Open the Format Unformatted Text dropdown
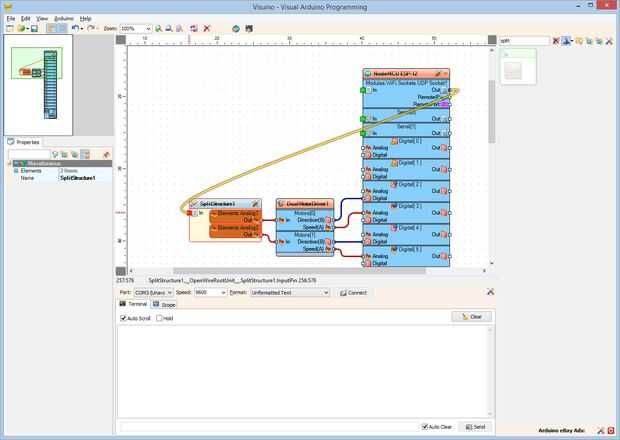The width and height of the screenshot is (620, 440). pos(326,293)
